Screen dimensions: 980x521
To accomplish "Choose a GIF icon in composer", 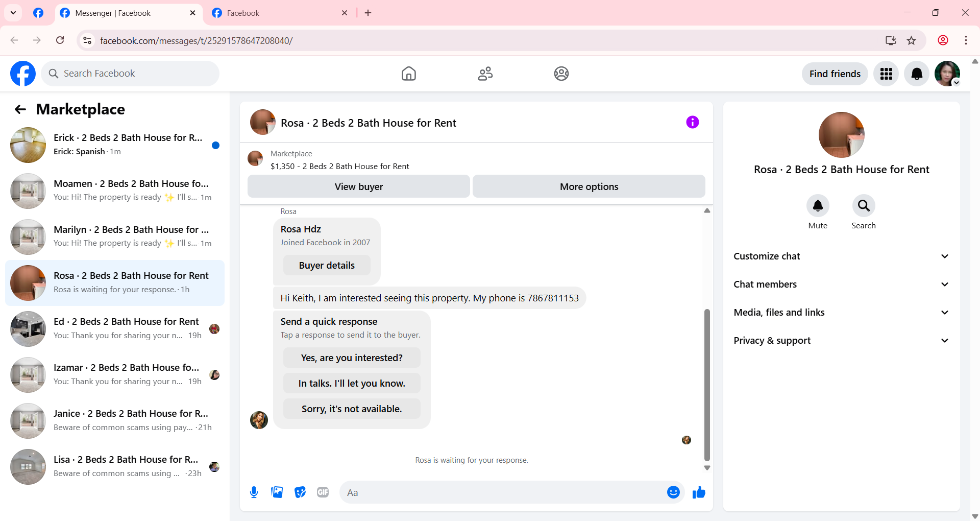I will pos(323,492).
